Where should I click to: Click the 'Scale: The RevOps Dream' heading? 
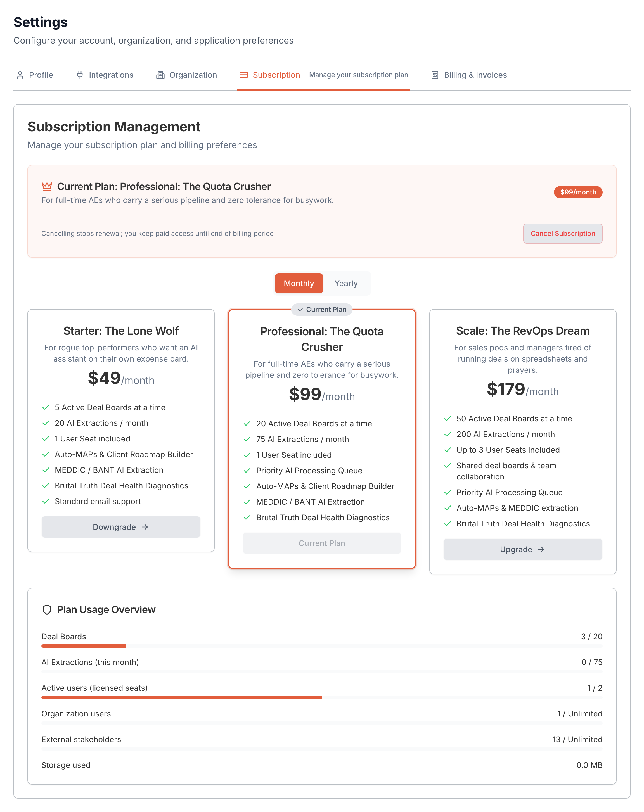point(523,331)
